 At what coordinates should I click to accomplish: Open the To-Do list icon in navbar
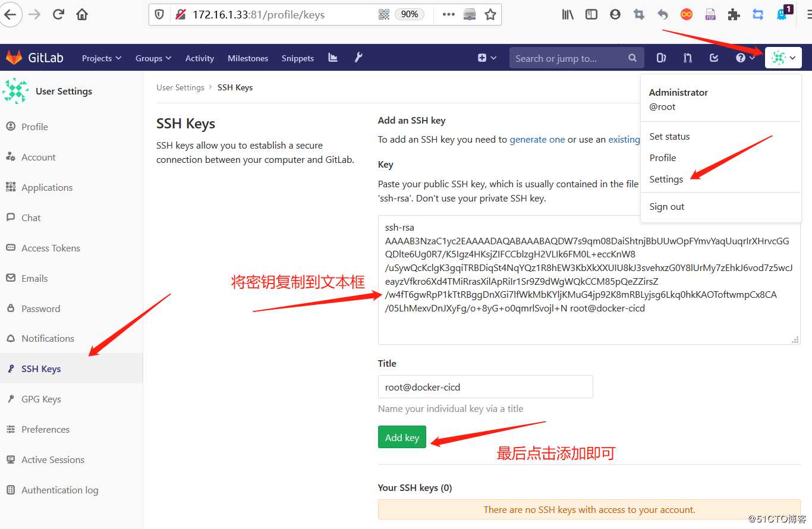click(x=715, y=58)
